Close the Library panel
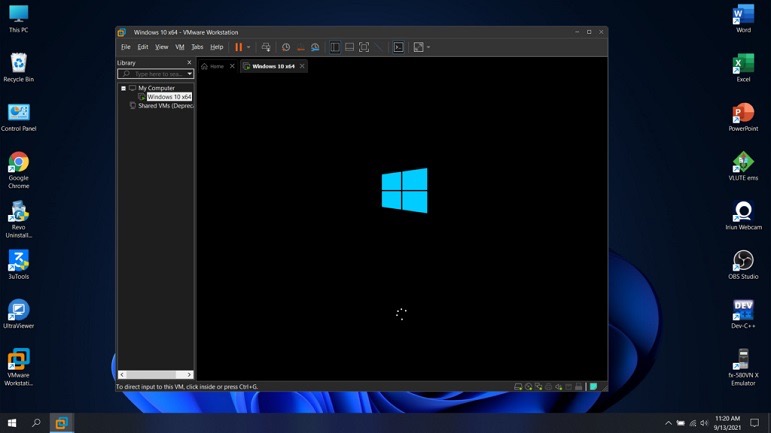Screen dimensions: 771x433 click(189, 63)
